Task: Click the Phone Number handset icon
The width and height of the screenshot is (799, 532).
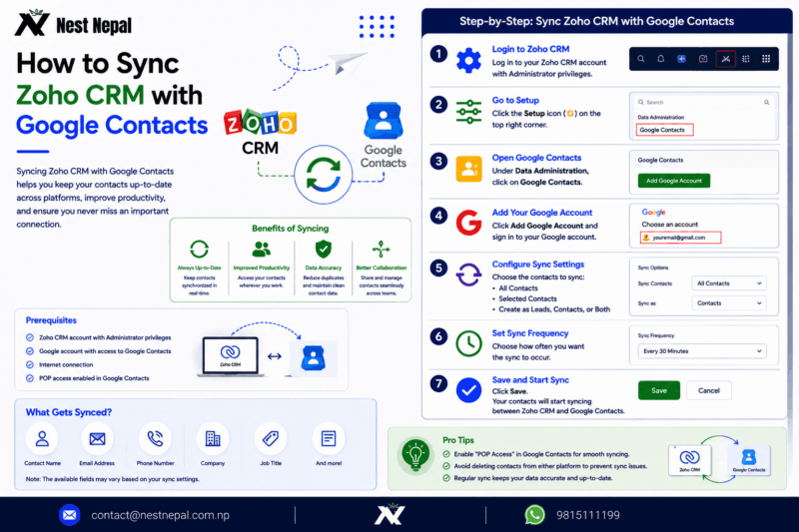Action: point(155,439)
